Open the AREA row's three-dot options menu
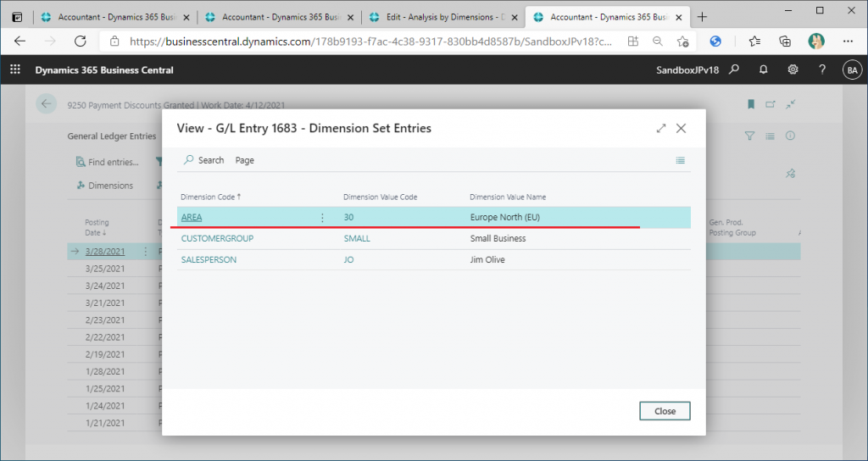 pos(322,218)
